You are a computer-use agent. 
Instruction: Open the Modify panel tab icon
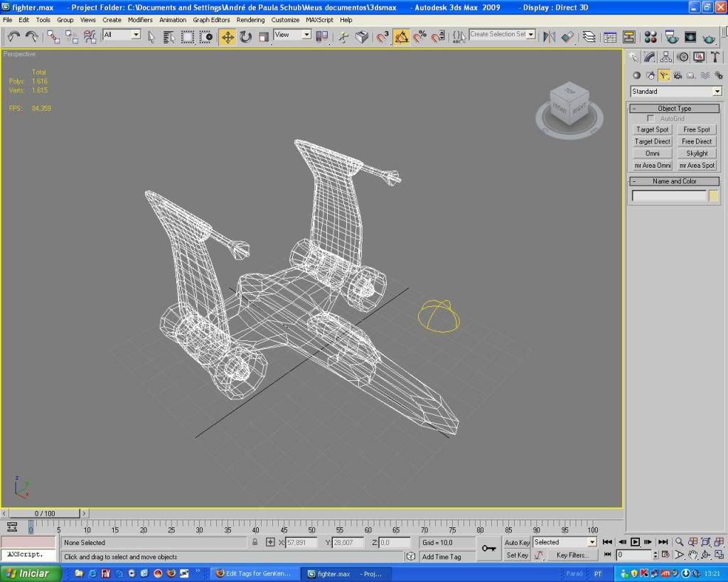click(x=650, y=57)
